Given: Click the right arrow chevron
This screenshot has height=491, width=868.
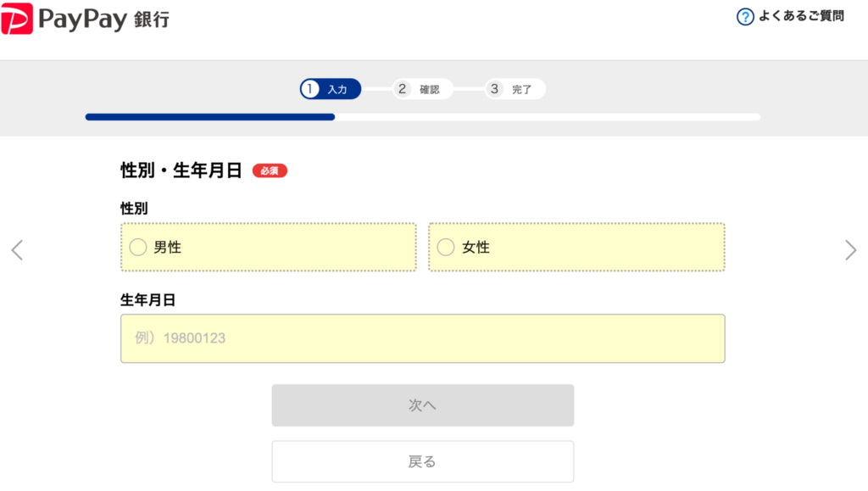Looking at the screenshot, I should pyautogui.click(x=850, y=249).
